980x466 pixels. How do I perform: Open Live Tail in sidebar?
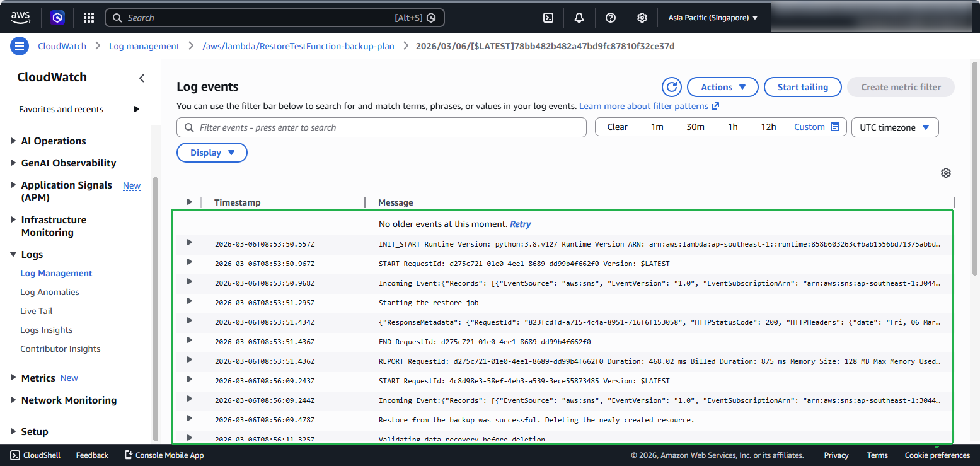37,311
